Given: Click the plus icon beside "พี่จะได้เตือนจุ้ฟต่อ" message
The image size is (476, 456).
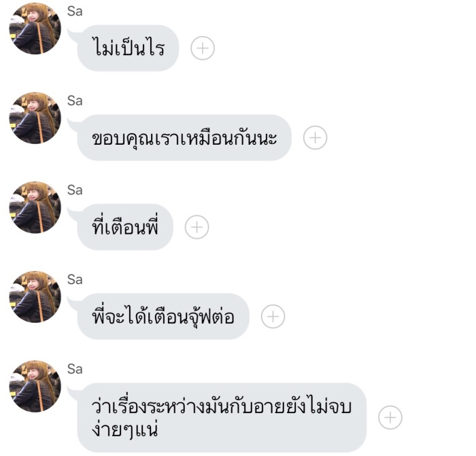Looking at the screenshot, I should (273, 317).
